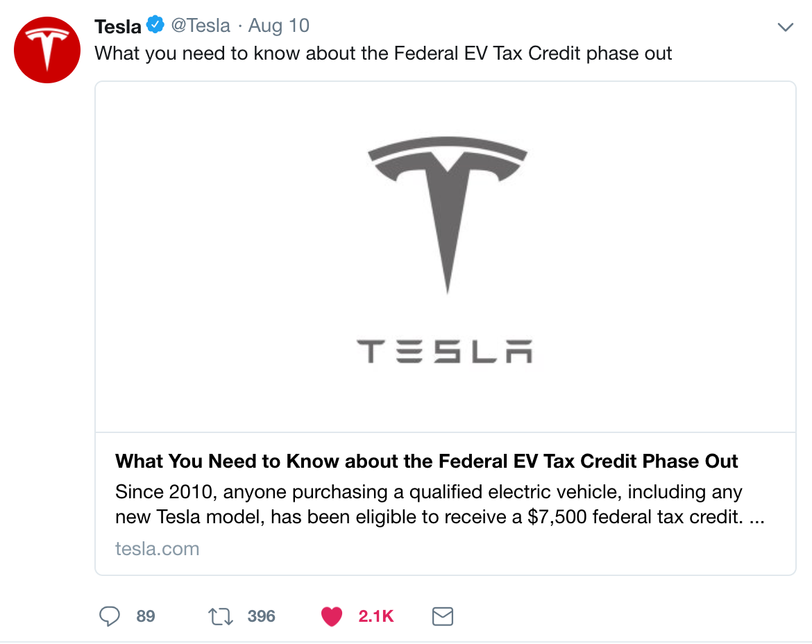The image size is (812, 644).
Task: Open the @Tesla handle link
Action: point(201,26)
